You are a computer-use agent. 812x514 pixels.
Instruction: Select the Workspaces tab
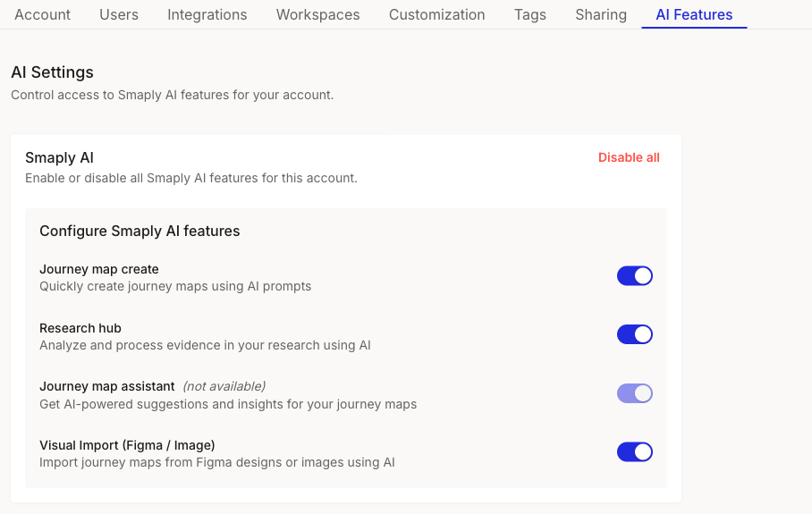(x=318, y=14)
